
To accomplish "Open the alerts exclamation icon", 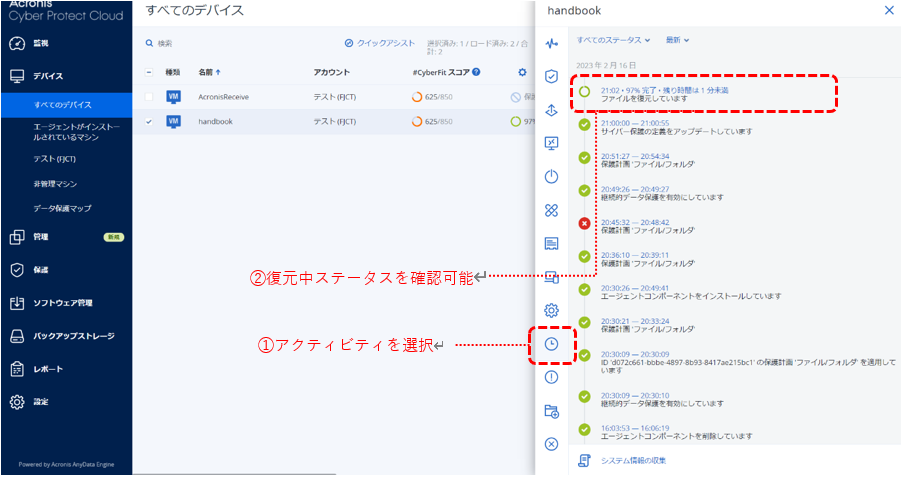I will click(551, 377).
